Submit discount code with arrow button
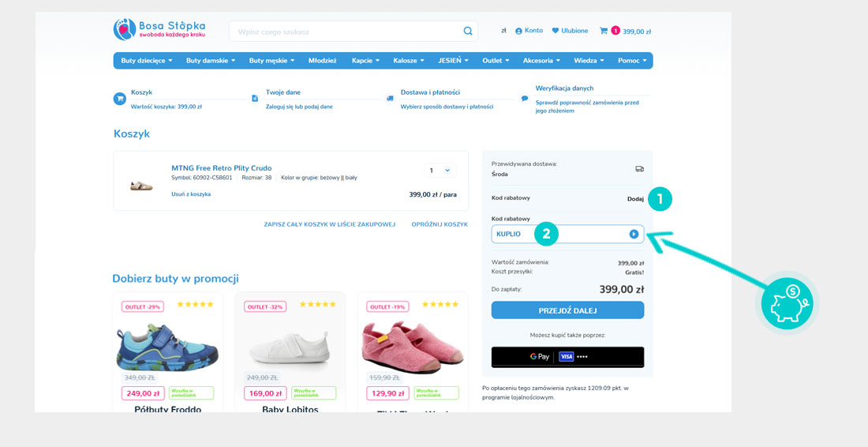The image size is (868, 447). [x=634, y=234]
